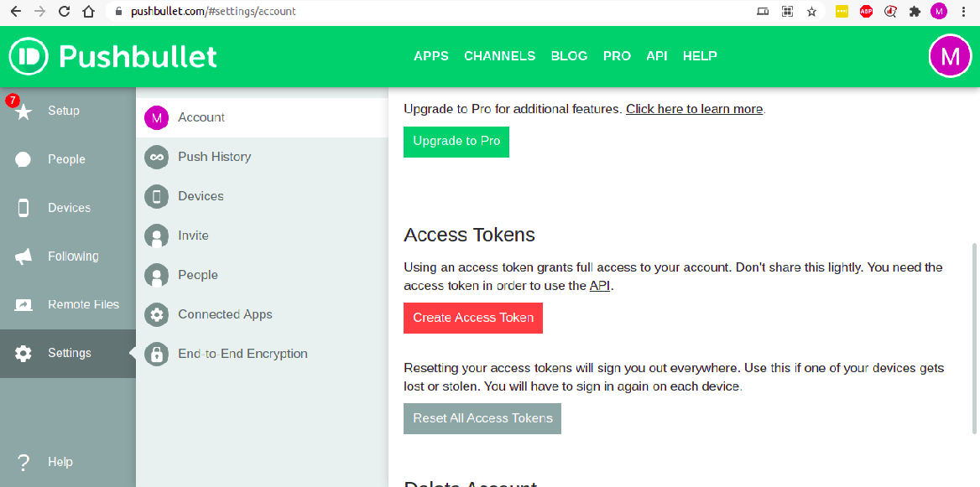980x487 pixels.
Task: Open End-to-End Encryption lock icon
Action: pyautogui.click(x=156, y=354)
